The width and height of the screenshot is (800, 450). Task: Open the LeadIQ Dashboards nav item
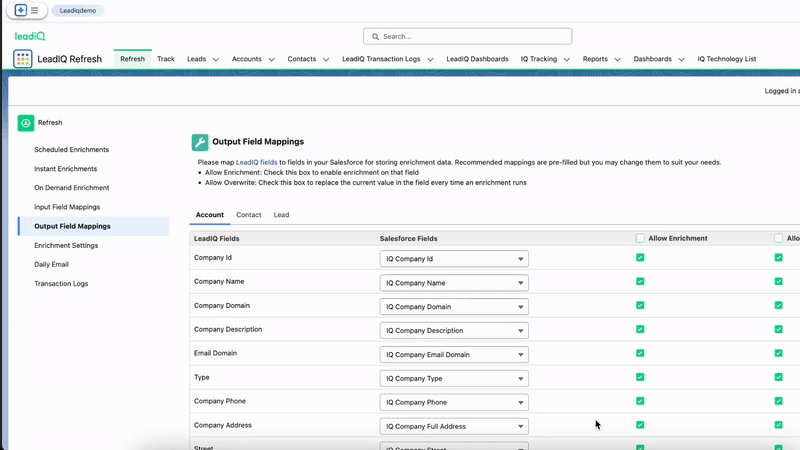click(477, 59)
